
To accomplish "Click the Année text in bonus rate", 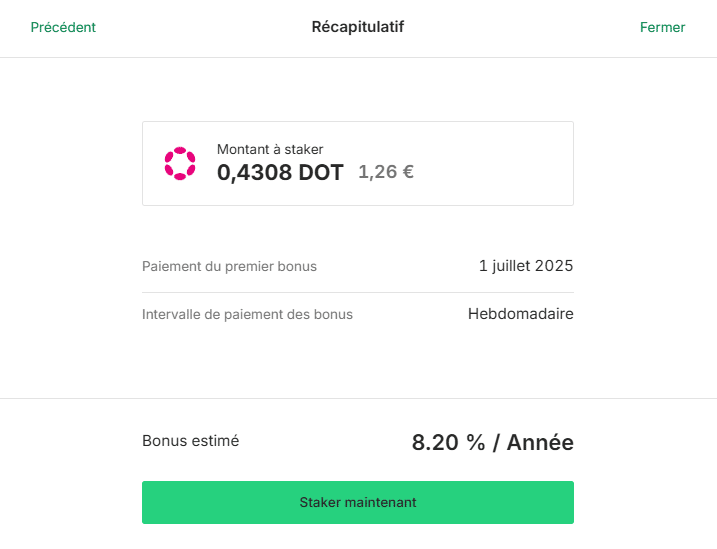I will click(540, 442).
